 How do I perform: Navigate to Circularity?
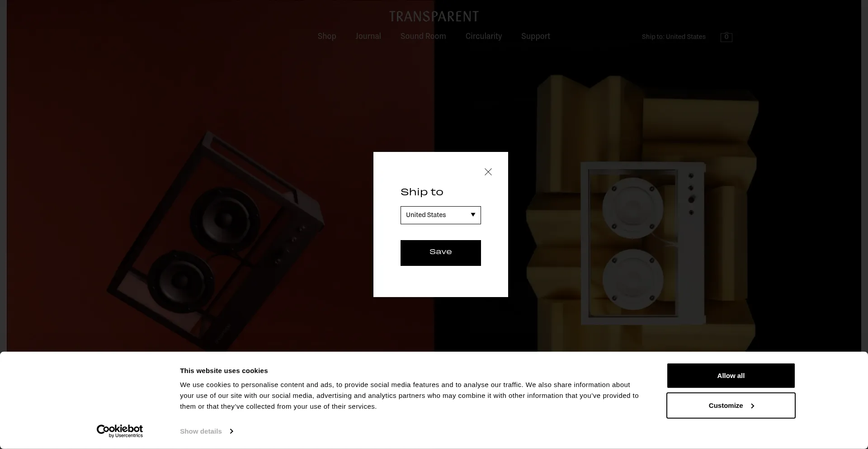(x=484, y=36)
